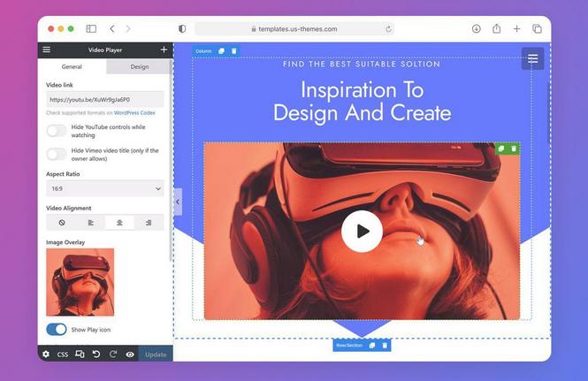
Task: Show Safari downloads
Action: [477, 28]
